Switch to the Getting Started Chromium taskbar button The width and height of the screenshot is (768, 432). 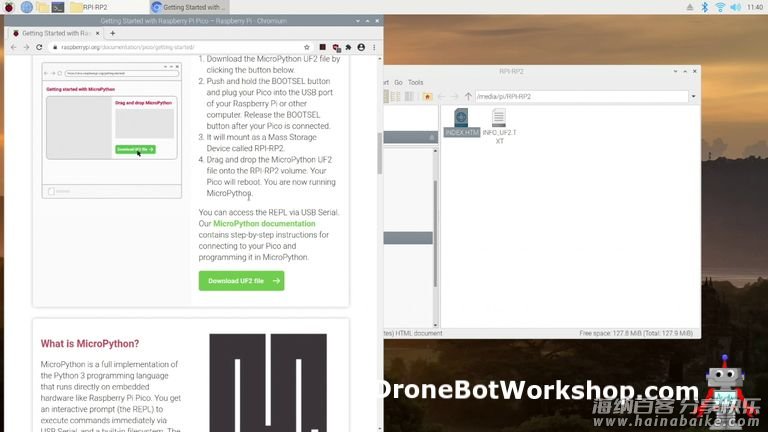point(189,7)
